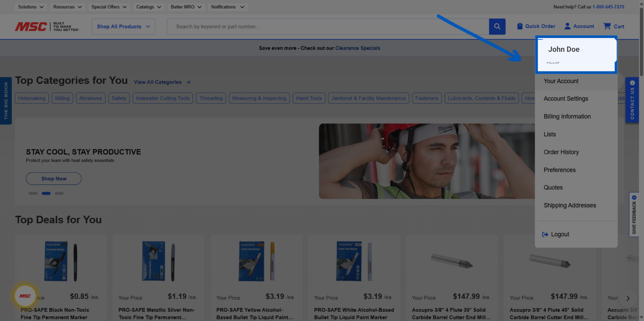Screen dimensions: 644x321
Task: Select the Indexable Cutting Tools chip
Action: 163,98
